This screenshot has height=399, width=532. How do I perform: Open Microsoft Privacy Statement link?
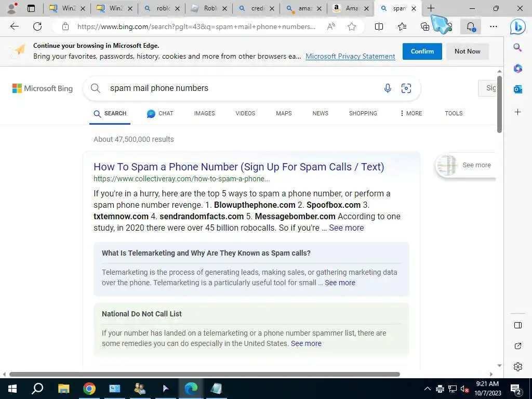350,56
